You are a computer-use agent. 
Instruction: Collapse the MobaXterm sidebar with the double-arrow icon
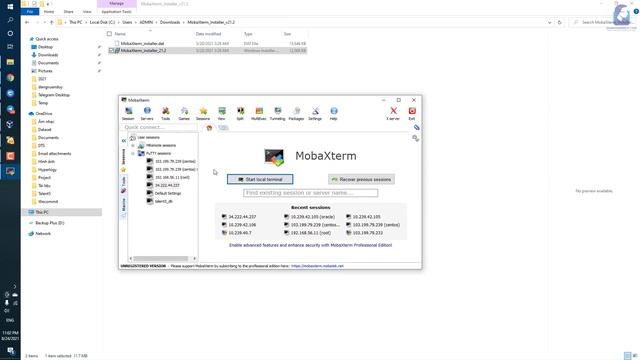point(124,141)
